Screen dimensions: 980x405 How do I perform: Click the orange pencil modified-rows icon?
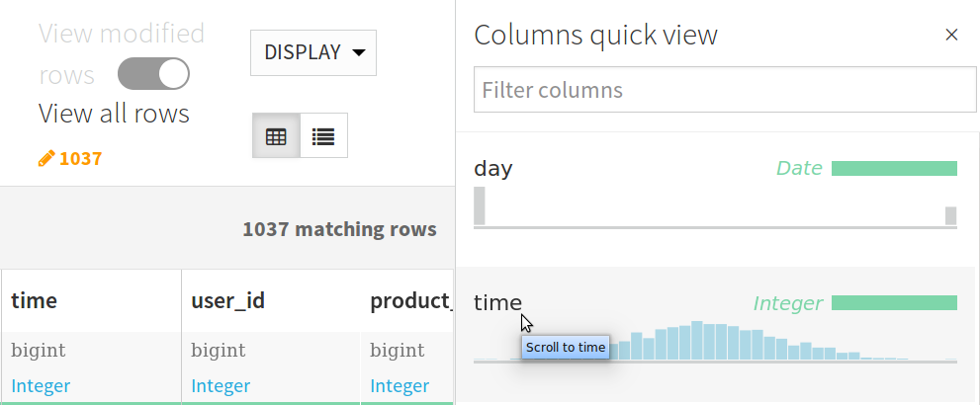tap(46, 158)
